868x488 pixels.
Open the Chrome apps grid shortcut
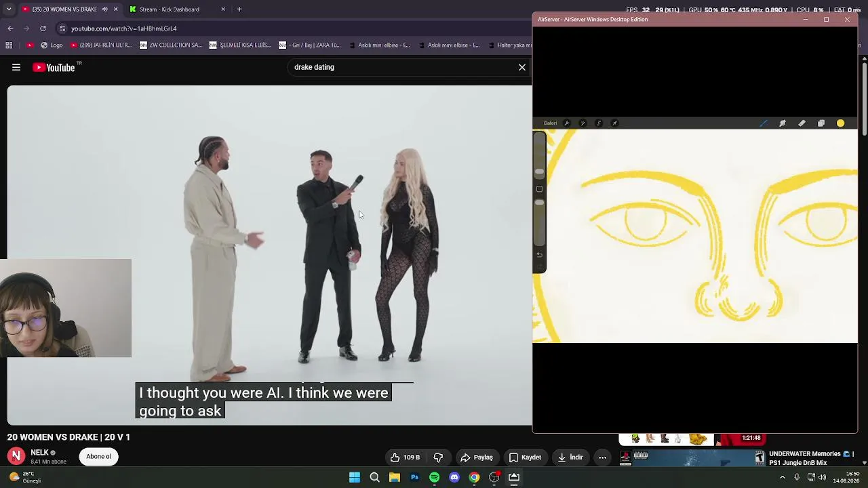[x=9, y=45]
